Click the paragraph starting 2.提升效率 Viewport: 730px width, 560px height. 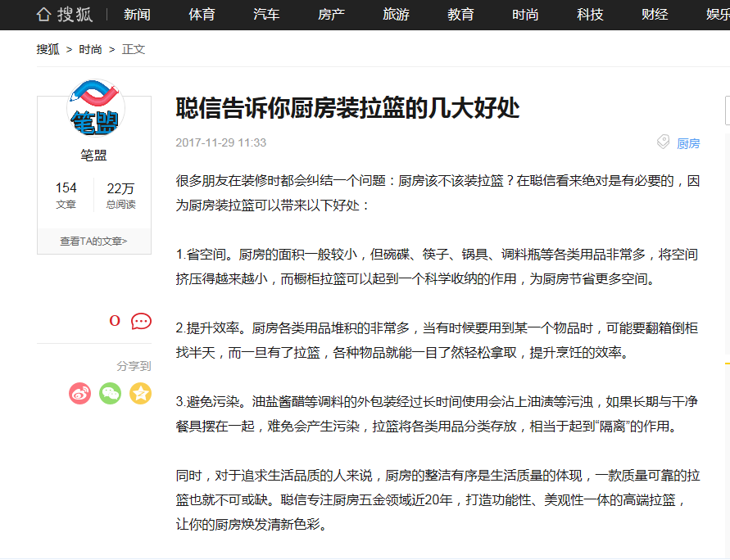437,341
